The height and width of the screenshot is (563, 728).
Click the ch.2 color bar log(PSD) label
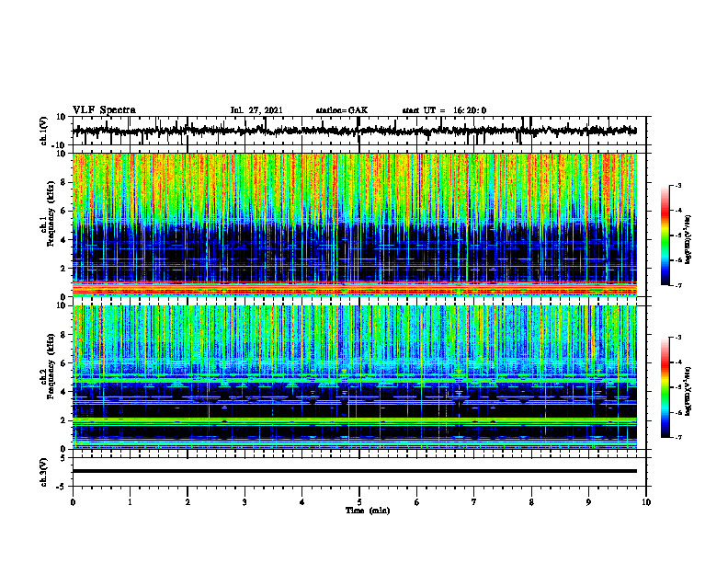coord(688,390)
